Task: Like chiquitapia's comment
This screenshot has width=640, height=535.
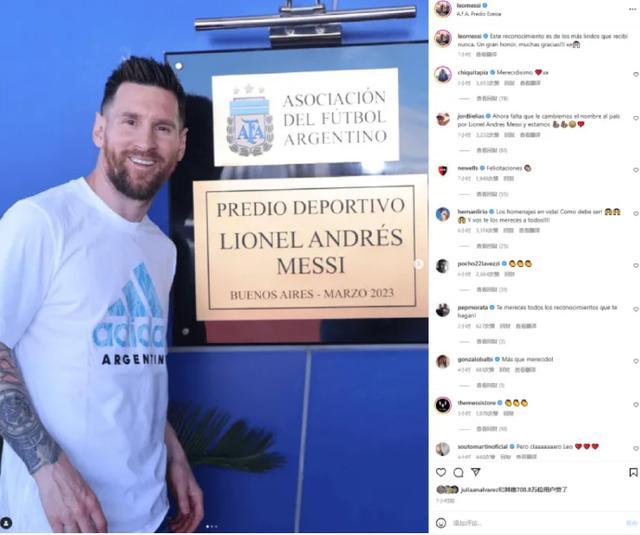Action: click(636, 74)
